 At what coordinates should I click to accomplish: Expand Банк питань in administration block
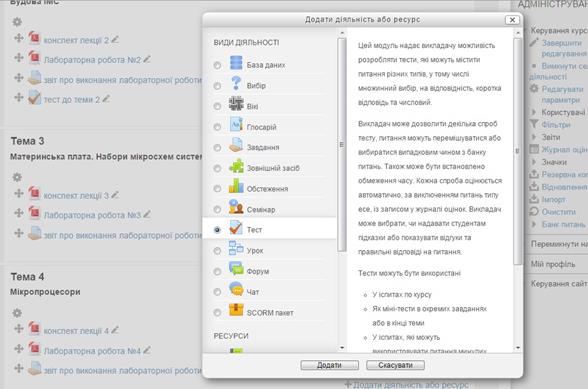pyautogui.click(x=534, y=224)
